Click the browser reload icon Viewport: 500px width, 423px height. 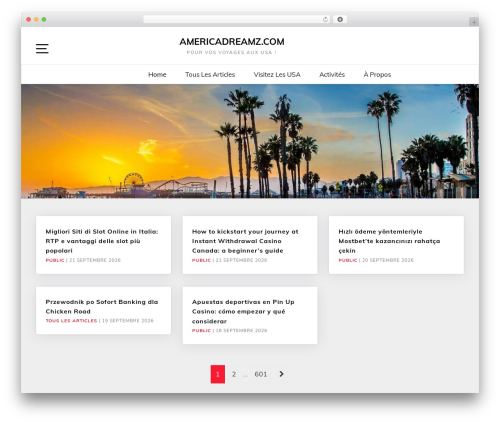click(325, 20)
